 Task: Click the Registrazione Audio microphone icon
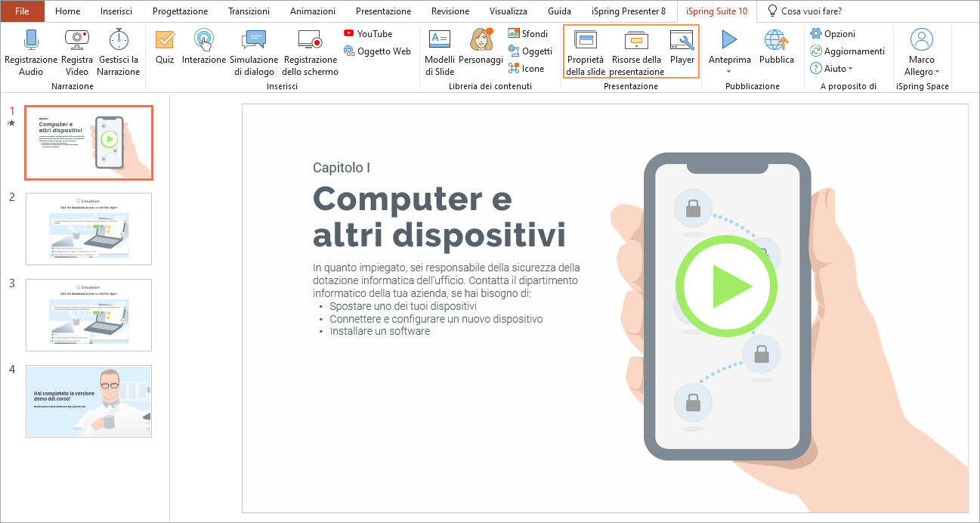click(x=31, y=40)
